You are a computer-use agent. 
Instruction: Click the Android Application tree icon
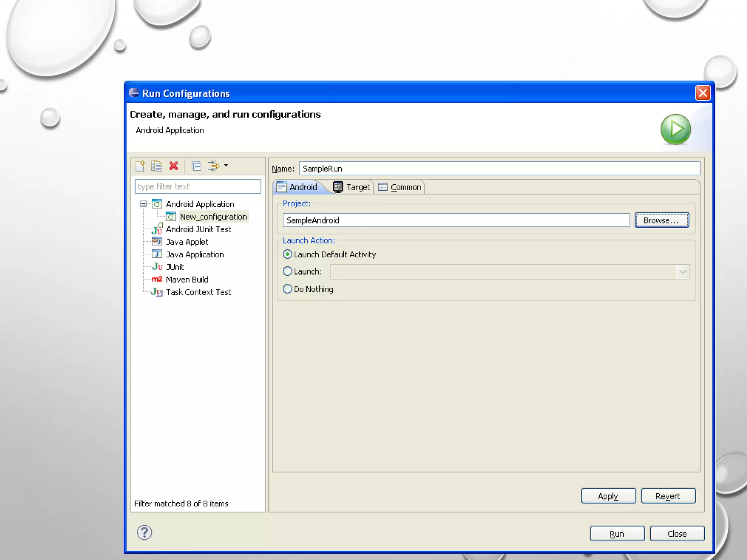point(157,204)
